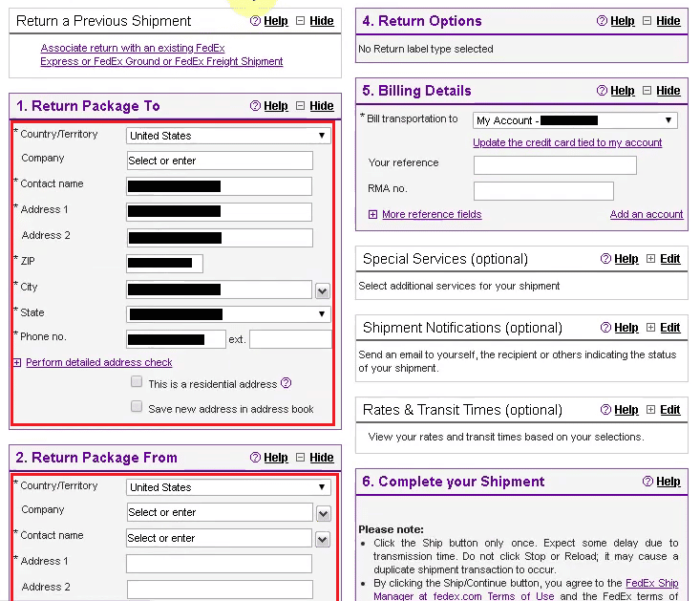
Task: Click Address 1 field in Return Package From
Action: (x=220, y=564)
